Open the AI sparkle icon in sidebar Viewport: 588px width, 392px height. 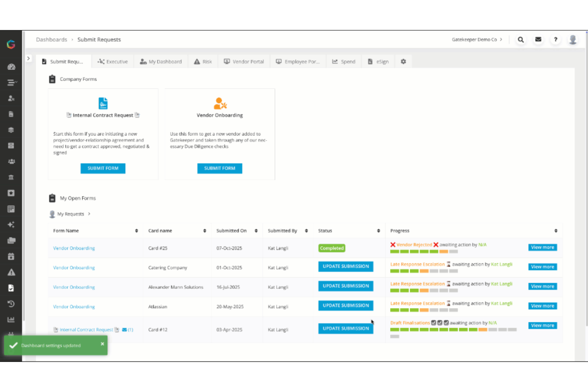[x=11, y=224]
